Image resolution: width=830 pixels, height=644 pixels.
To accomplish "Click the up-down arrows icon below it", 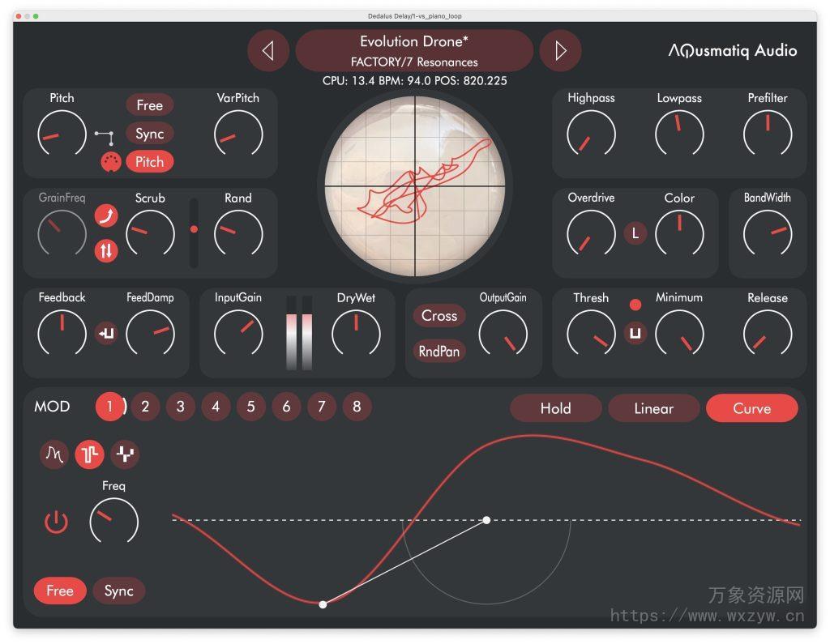I will pyautogui.click(x=105, y=251).
